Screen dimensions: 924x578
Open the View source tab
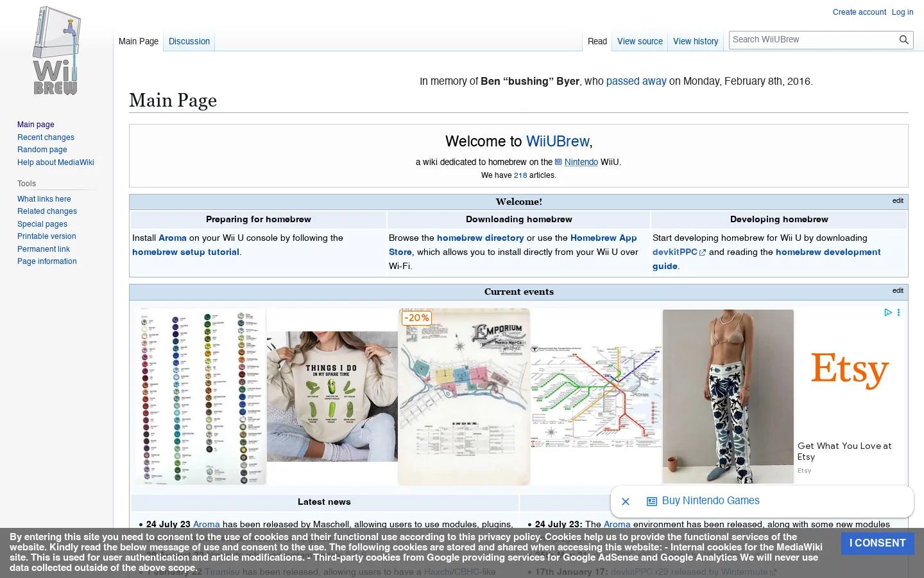point(640,41)
